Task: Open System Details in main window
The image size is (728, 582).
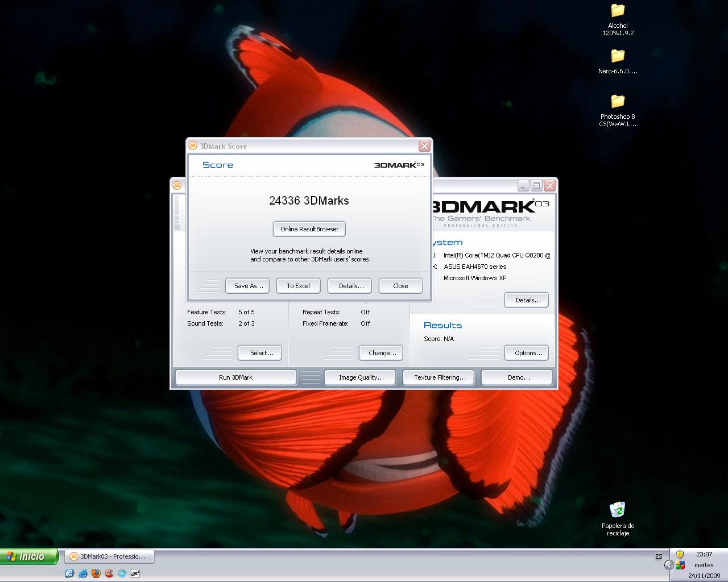Action: point(527,300)
